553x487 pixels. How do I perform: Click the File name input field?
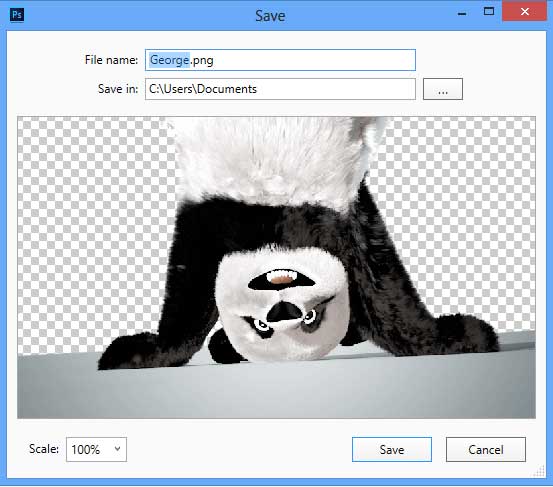[280, 60]
